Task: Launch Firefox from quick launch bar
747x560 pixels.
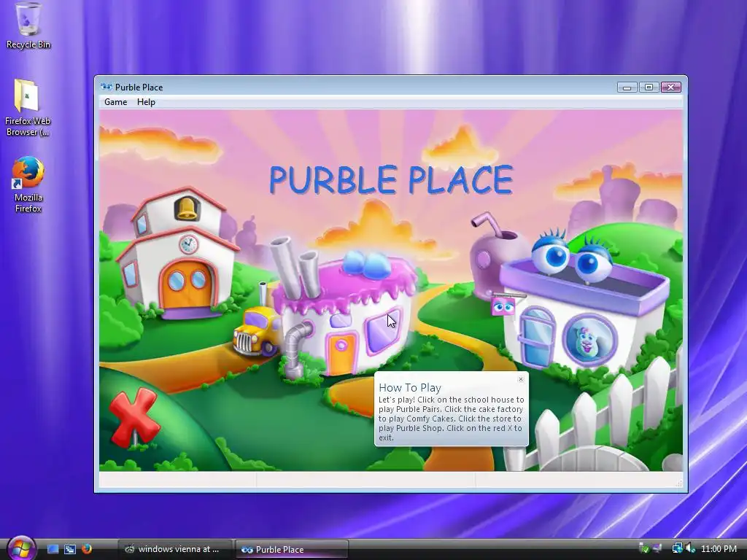Action: tap(87, 549)
